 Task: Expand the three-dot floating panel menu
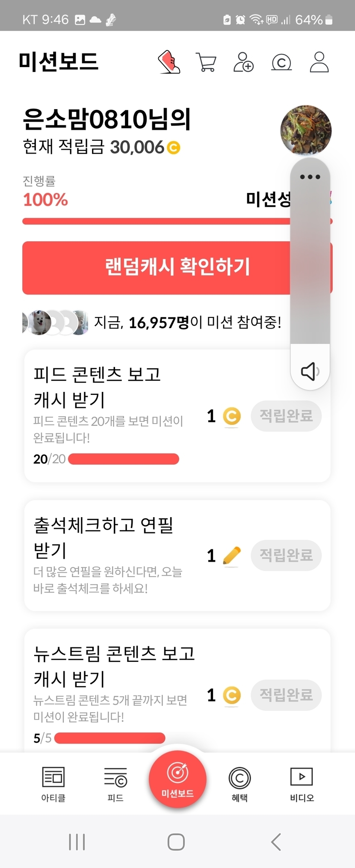[x=310, y=177]
